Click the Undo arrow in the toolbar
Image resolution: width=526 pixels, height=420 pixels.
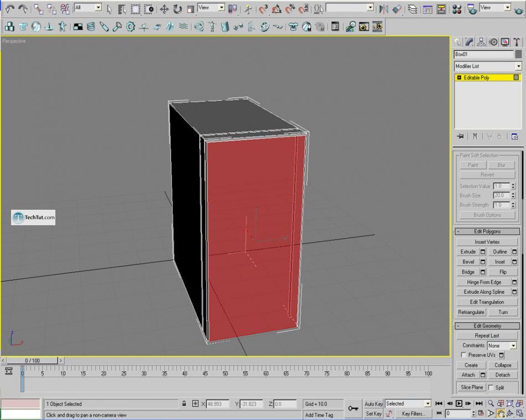point(9,9)
